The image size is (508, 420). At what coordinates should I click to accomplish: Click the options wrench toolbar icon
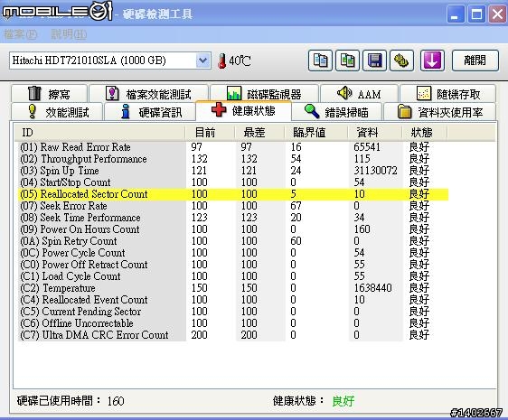[x=401, y=61]
